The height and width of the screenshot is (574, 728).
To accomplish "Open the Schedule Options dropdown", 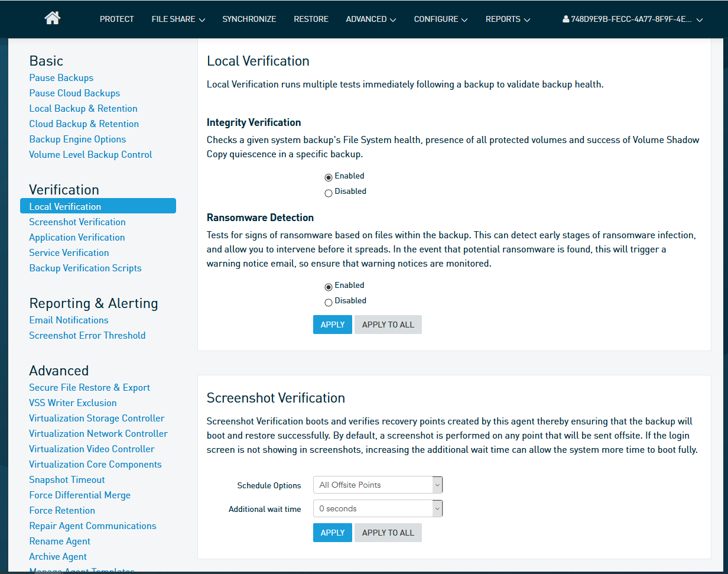I will pos(378,485).
